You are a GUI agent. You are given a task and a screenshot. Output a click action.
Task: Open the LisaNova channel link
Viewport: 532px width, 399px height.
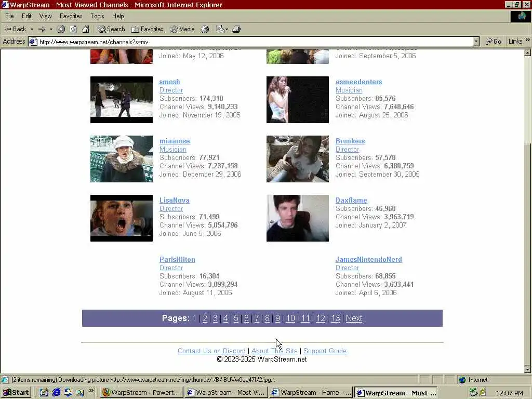pos(175,200)
